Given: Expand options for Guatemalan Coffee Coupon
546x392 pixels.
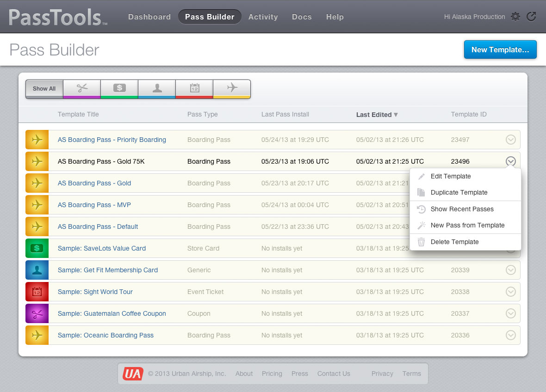Looking at the screenshot, I should point(510,314).
